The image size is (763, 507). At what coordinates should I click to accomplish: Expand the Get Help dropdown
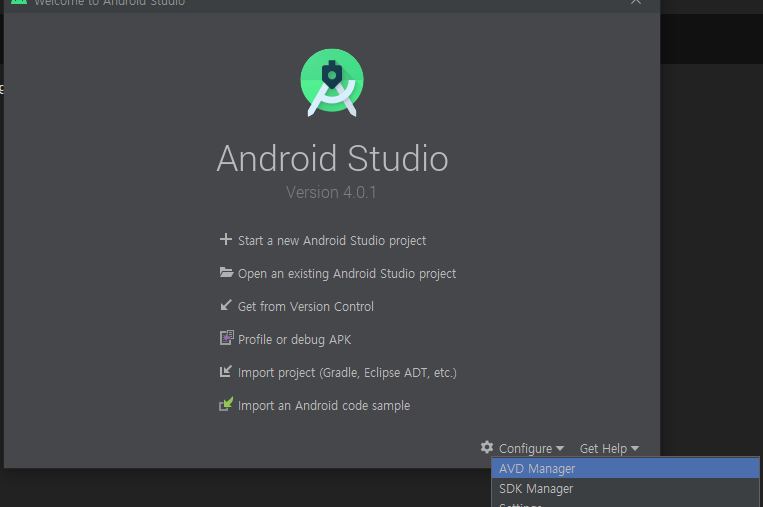tap(609, 448)
